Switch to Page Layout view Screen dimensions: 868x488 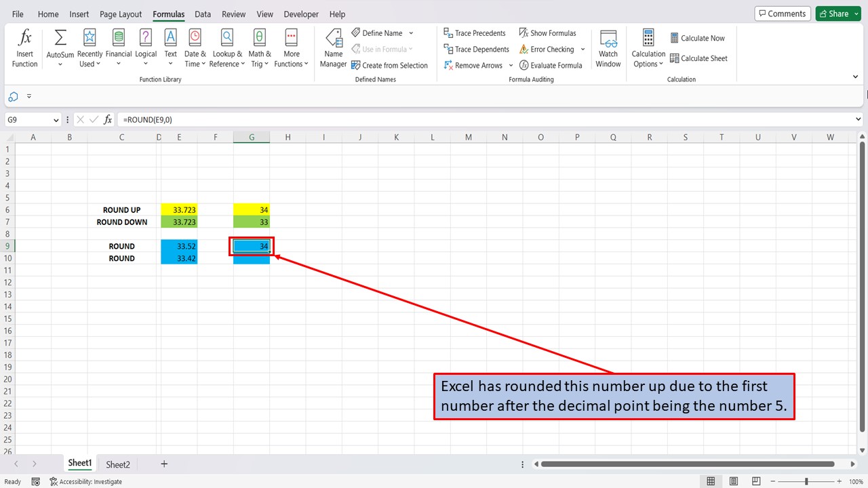[733, 481]
